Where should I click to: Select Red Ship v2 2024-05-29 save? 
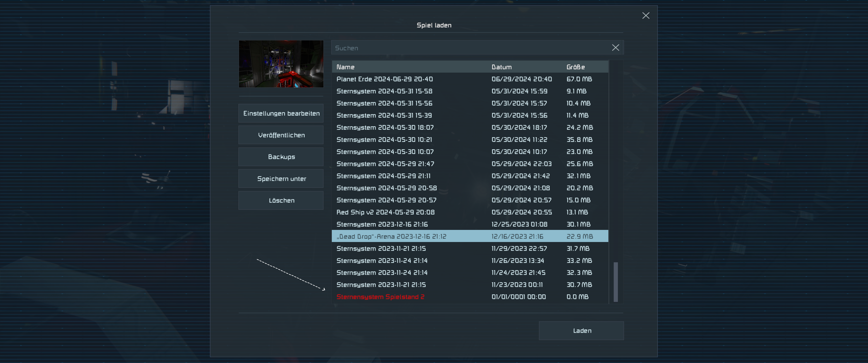(x=385, y=212)
